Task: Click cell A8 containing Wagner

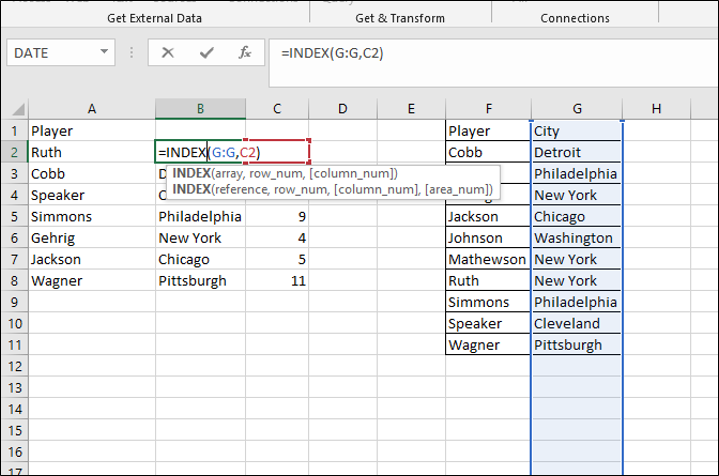Action: (x=92, y=281)
